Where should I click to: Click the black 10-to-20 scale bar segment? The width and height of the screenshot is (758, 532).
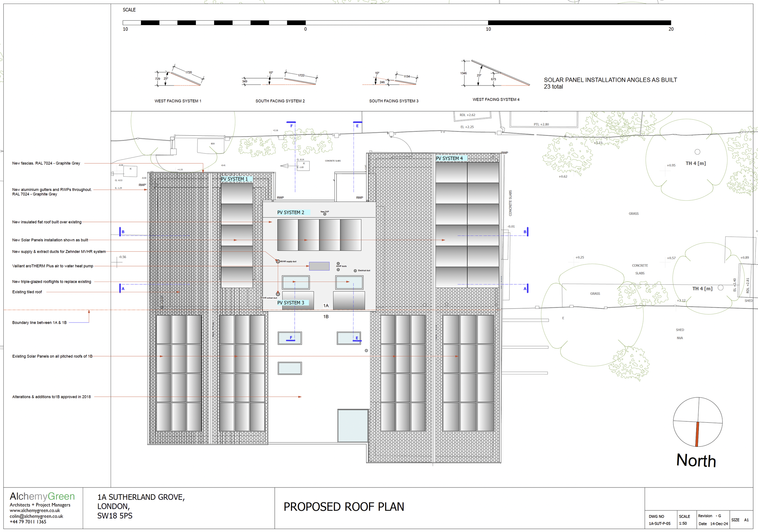[579, 23]
